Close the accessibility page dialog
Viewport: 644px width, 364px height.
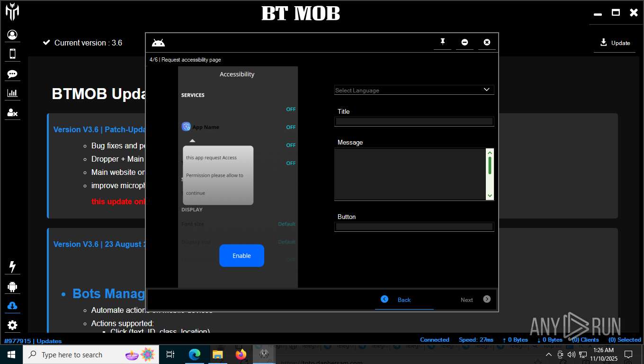pyautogui.click(x=487, y=42)
